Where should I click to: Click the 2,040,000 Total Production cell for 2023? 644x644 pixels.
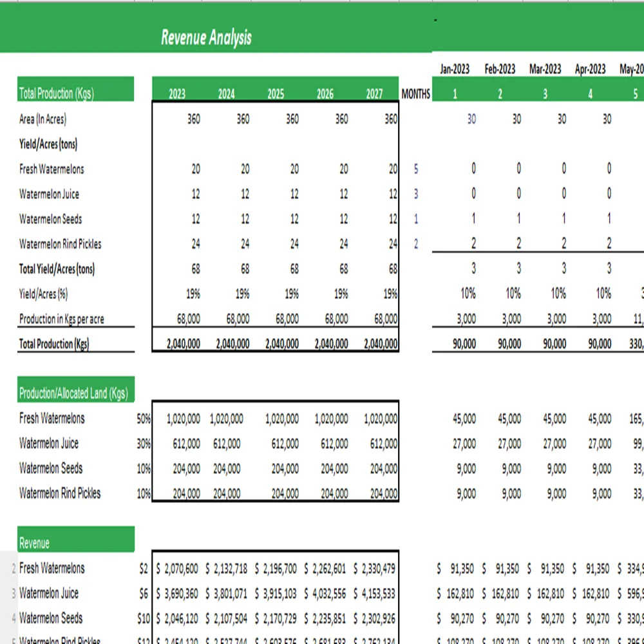click(x=182, y=343)
